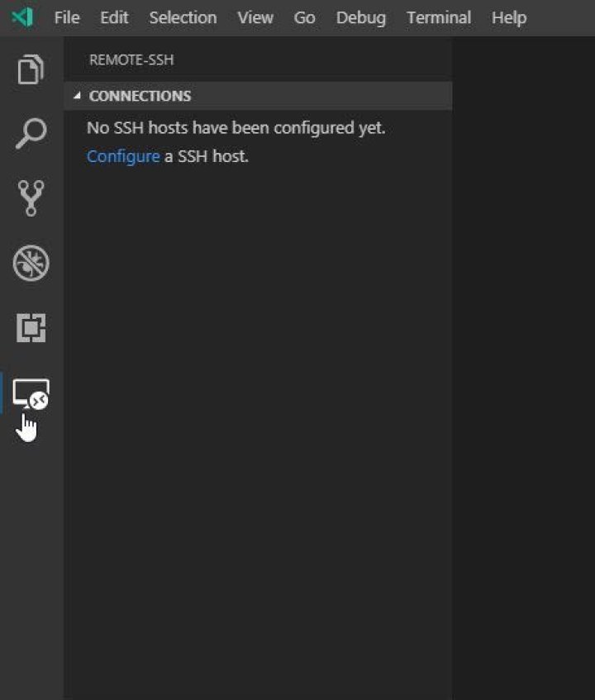Open the View menu
595x700 pixels.
pyautogui.click(x=255, y=17)
